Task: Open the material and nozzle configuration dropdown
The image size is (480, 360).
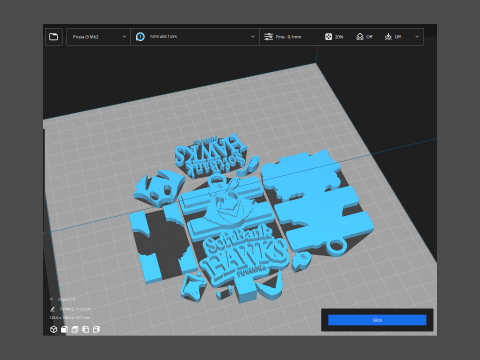Action: coord(195,37)
